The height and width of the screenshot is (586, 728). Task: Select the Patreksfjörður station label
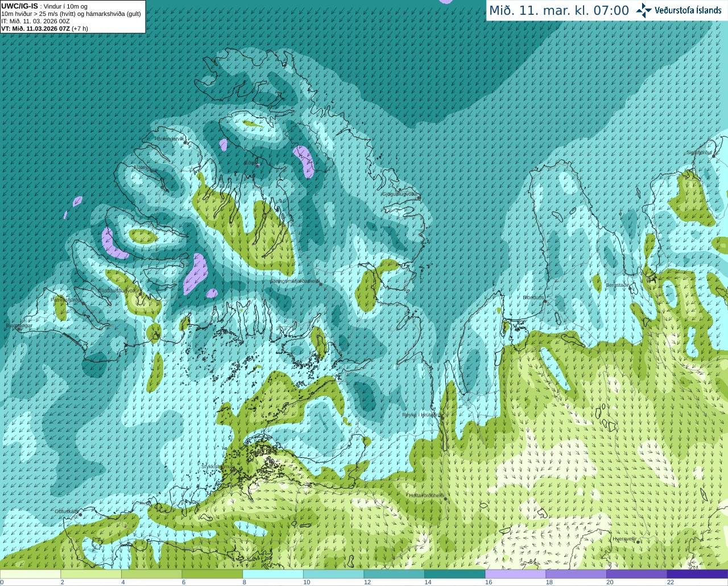(66, 299)
